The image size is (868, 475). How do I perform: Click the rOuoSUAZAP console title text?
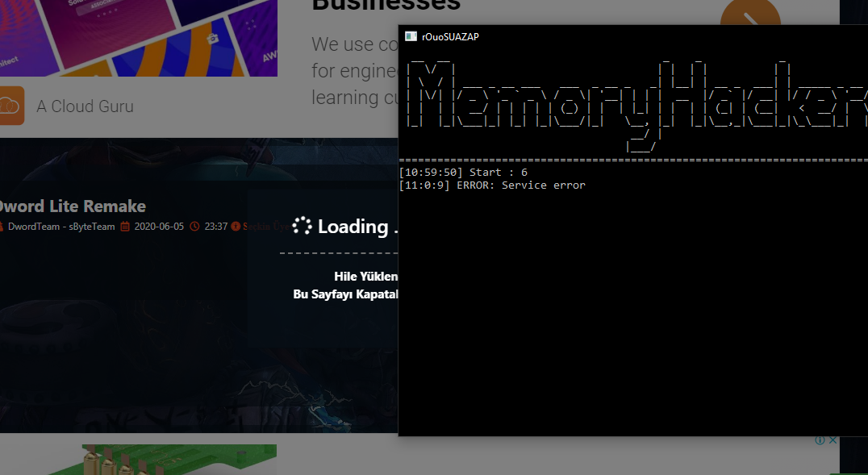click(450, 37)
